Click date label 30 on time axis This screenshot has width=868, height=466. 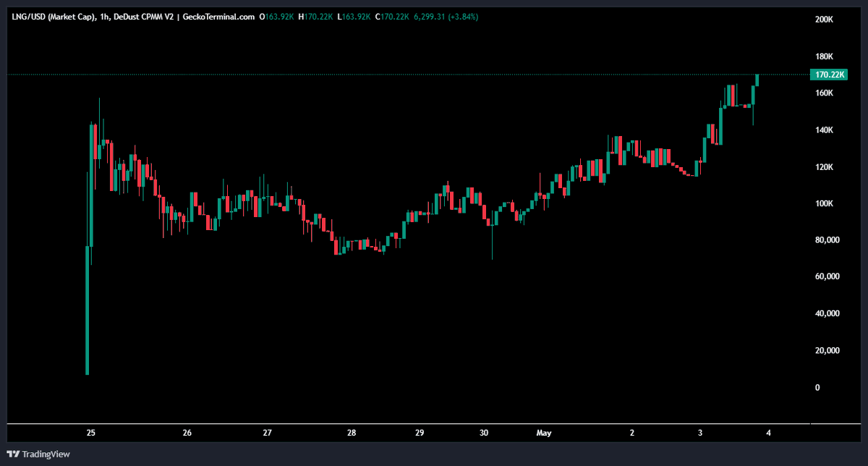pos(485,433)
